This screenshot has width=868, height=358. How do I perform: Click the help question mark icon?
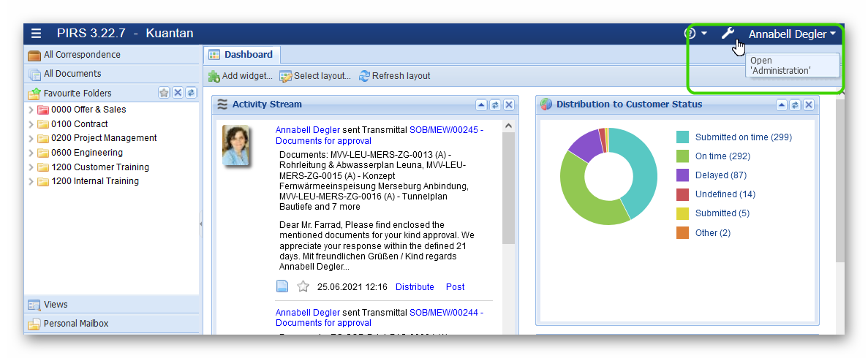690,34
